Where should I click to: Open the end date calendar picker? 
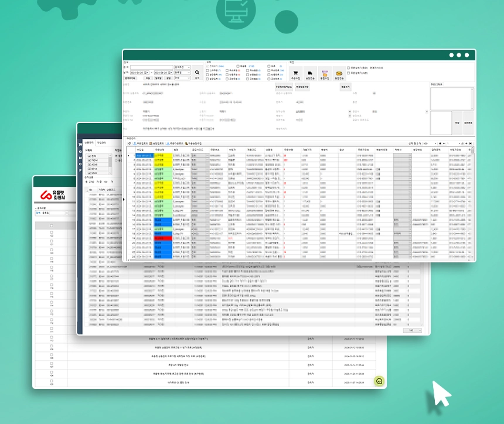tap(171, 73)
